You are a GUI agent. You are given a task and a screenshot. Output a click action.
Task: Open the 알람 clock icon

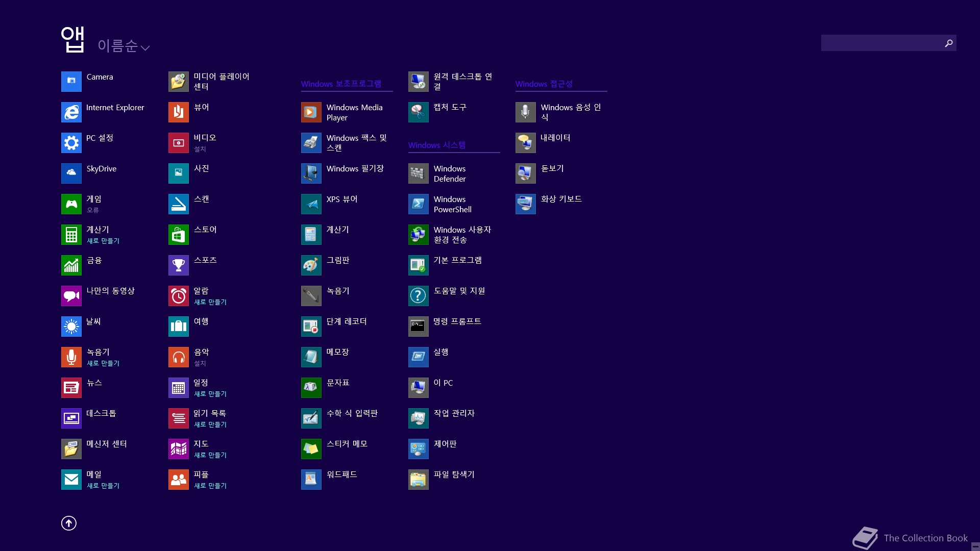(179, 296)
